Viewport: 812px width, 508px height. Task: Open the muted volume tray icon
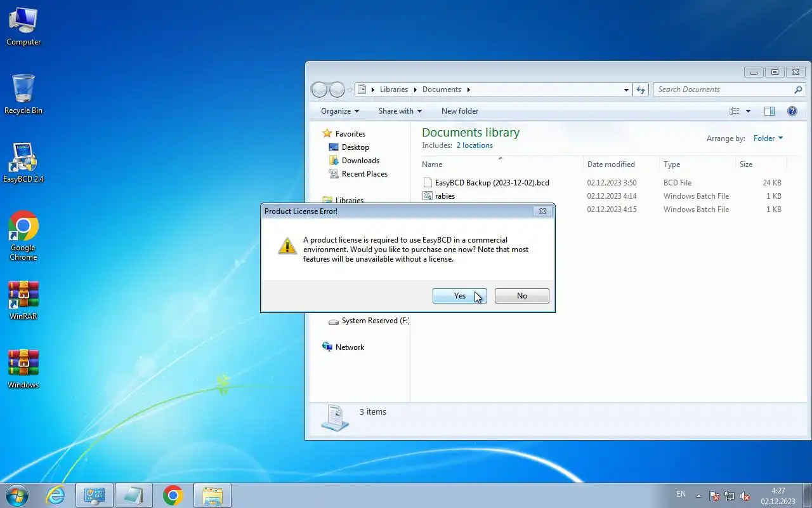click(745, 496)
